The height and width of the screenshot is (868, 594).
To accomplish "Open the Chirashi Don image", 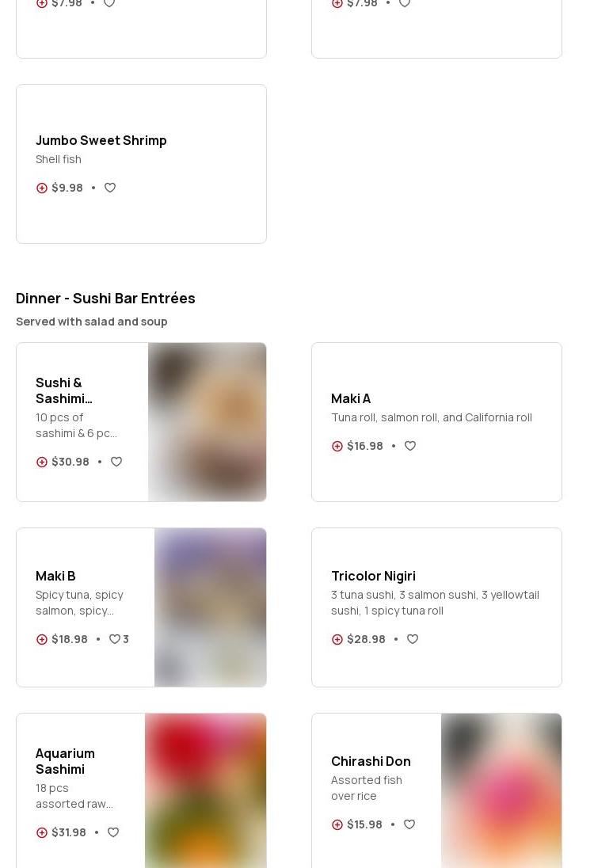I will click(x=501, y=790).
